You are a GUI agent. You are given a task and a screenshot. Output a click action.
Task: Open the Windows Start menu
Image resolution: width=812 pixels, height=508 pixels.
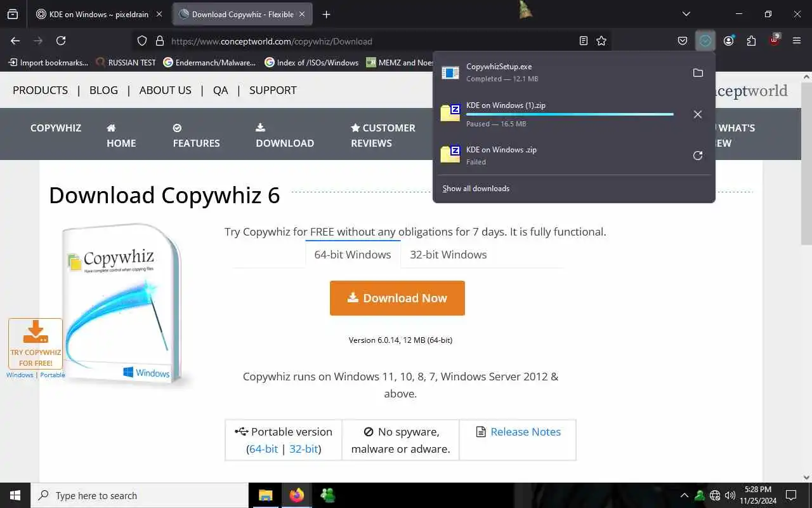pos(15,495)
